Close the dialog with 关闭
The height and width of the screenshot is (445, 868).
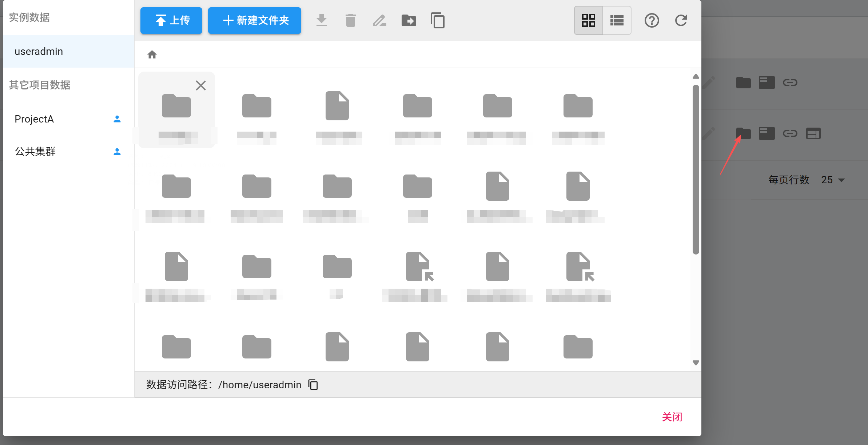point(672,417)
